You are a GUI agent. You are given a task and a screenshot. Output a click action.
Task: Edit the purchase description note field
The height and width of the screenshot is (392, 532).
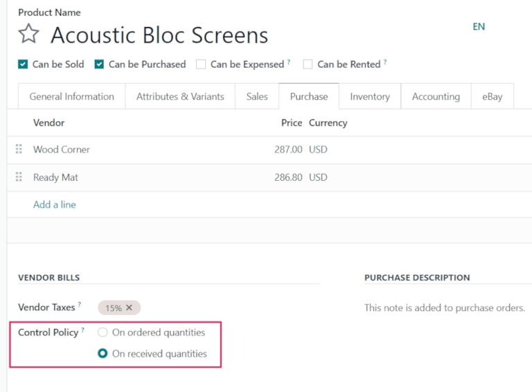pos(445,308)
